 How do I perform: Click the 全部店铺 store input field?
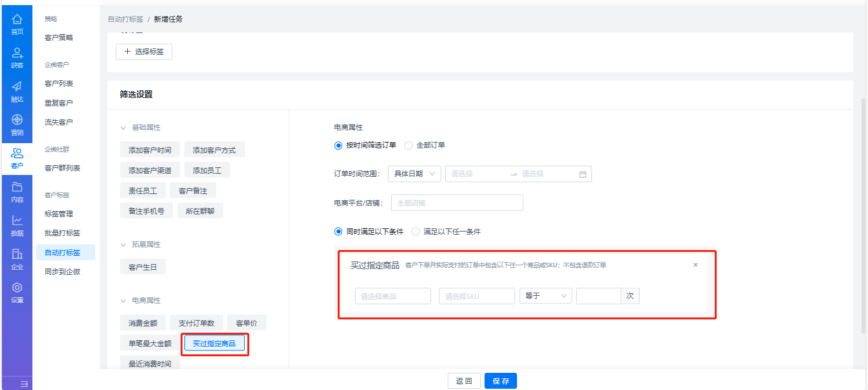pyautogui.click(x=457, y=203)
